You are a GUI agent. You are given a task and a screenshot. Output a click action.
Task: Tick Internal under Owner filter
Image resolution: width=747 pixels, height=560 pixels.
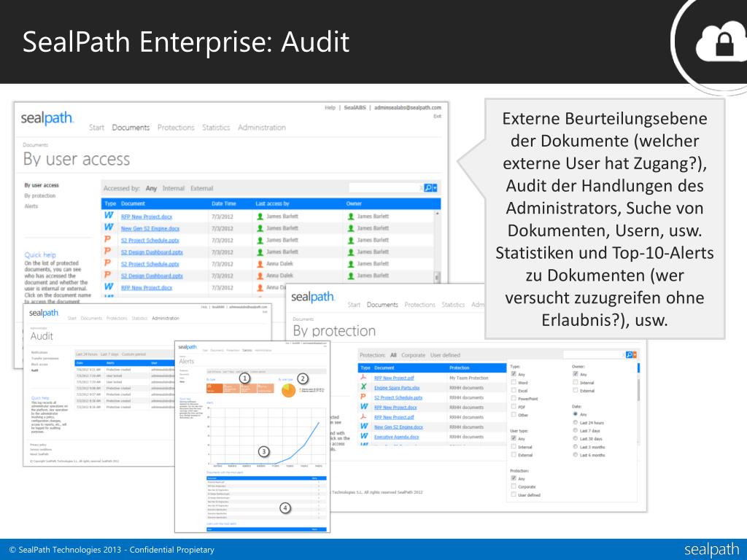576,382
